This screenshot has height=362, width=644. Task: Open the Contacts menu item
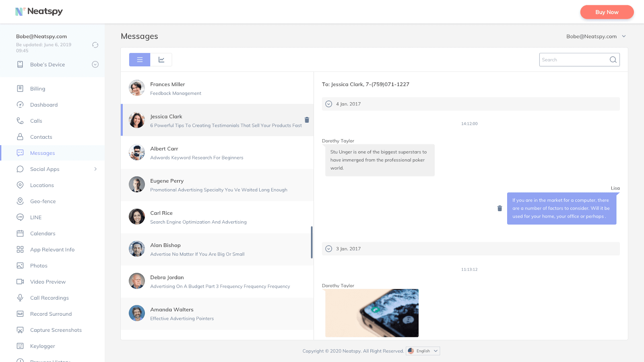tap(41, 137)
